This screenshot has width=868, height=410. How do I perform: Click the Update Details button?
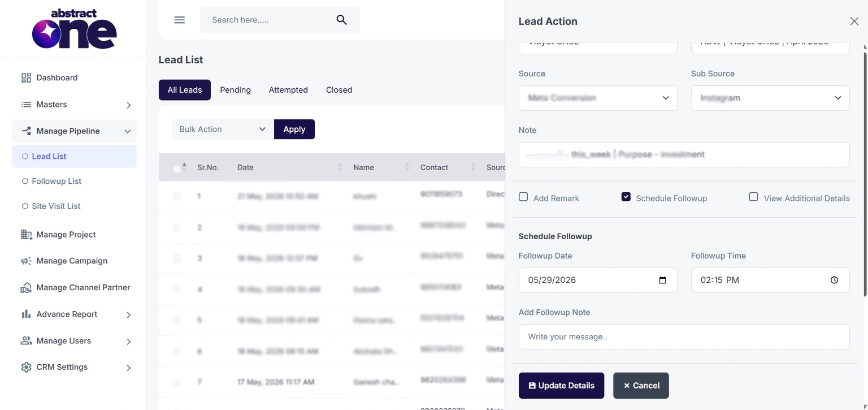(x=561, y=386)
